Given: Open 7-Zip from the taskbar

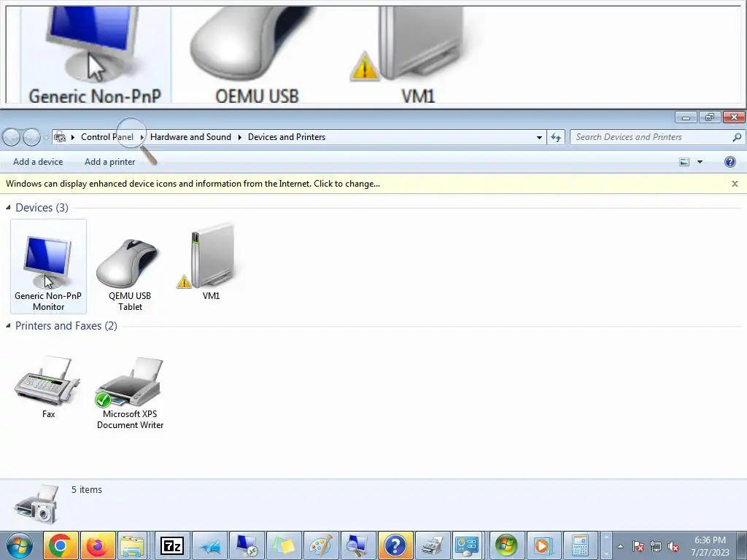Looking at the screenshot, I should pos(171,545).
